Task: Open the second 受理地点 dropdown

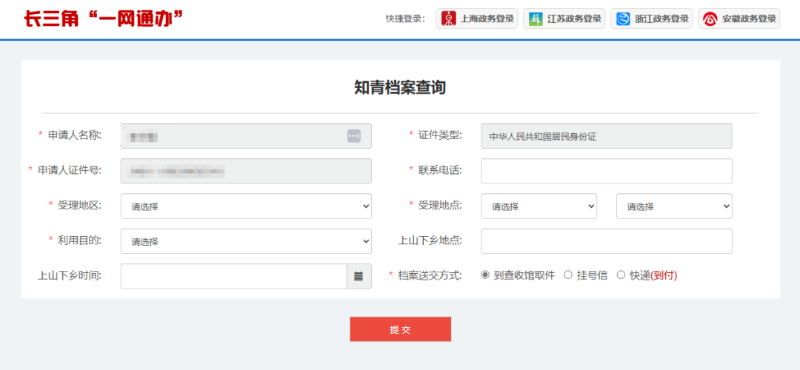Action: pos(674,206)
